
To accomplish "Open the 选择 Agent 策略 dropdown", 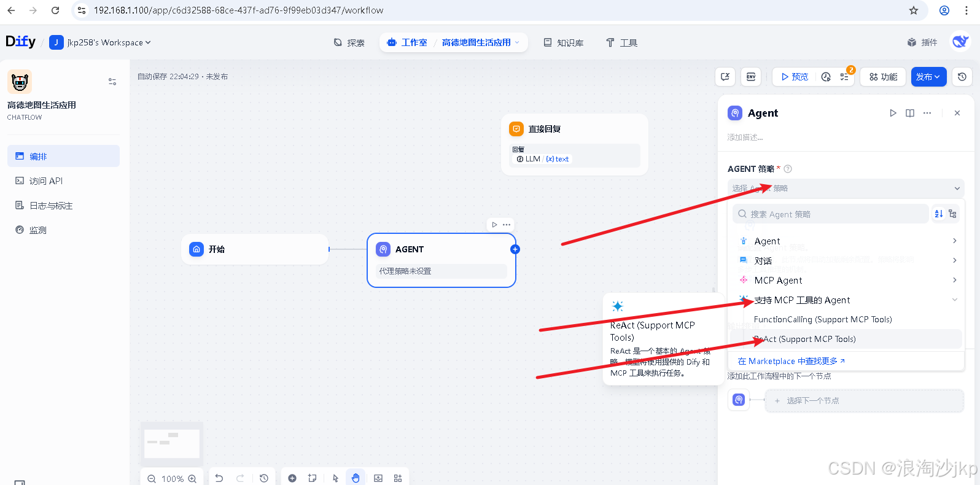I will click(846, 188).
